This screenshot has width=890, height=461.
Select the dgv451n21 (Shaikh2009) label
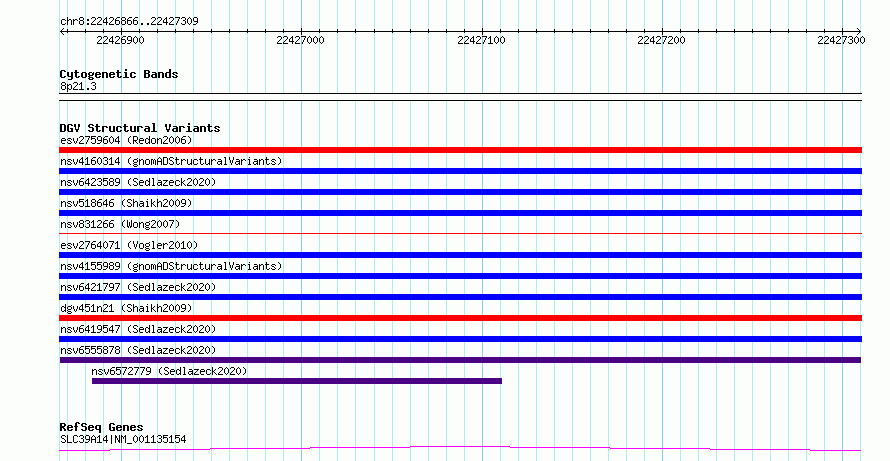pos(126,308)
